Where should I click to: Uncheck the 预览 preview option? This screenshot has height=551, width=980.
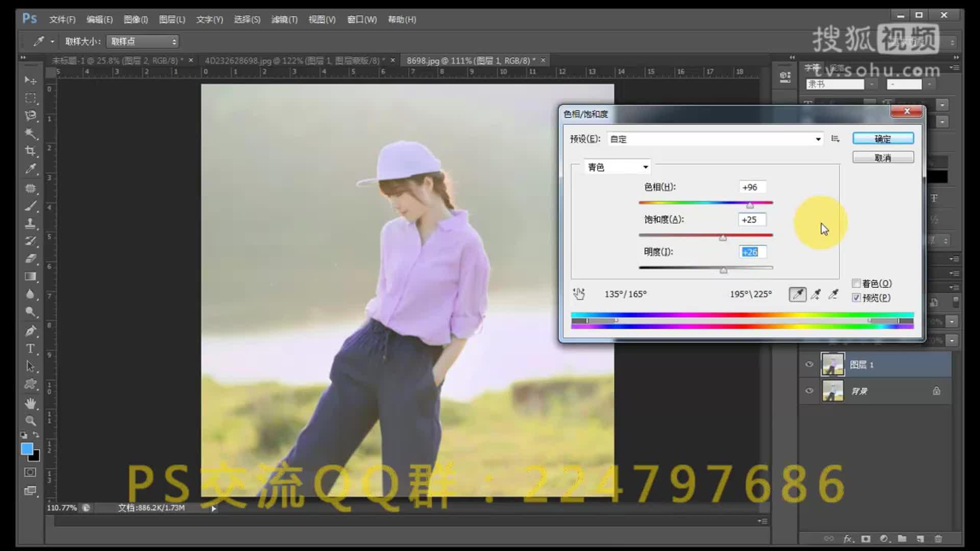click(856, 298)
